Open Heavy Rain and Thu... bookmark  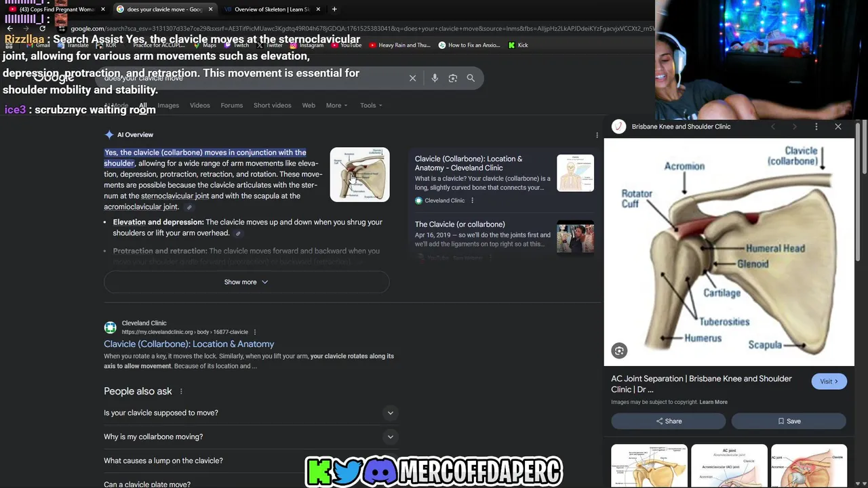coord(400,45)
